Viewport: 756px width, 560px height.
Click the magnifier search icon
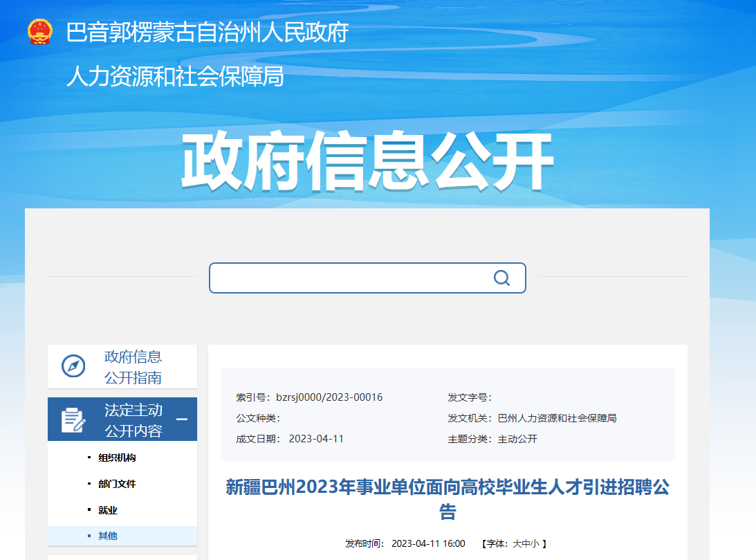coord(501,278)
